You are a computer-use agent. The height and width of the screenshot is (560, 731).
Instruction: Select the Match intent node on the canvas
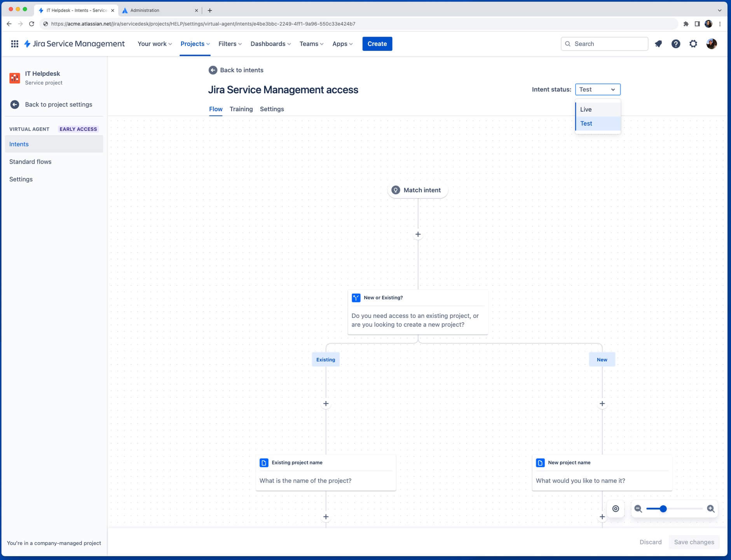coord(417,190)
